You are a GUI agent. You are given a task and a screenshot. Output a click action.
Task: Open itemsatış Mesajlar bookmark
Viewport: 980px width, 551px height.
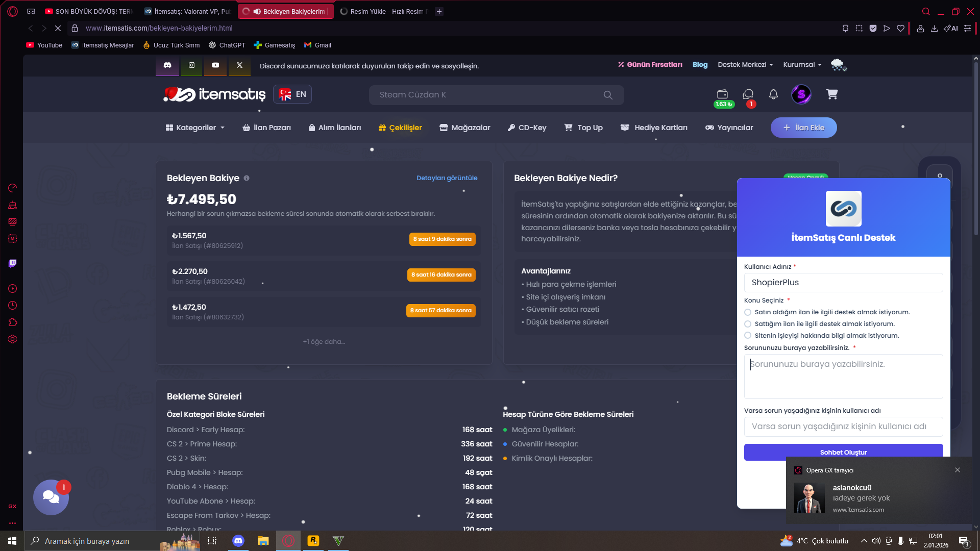tap(103, 45)
